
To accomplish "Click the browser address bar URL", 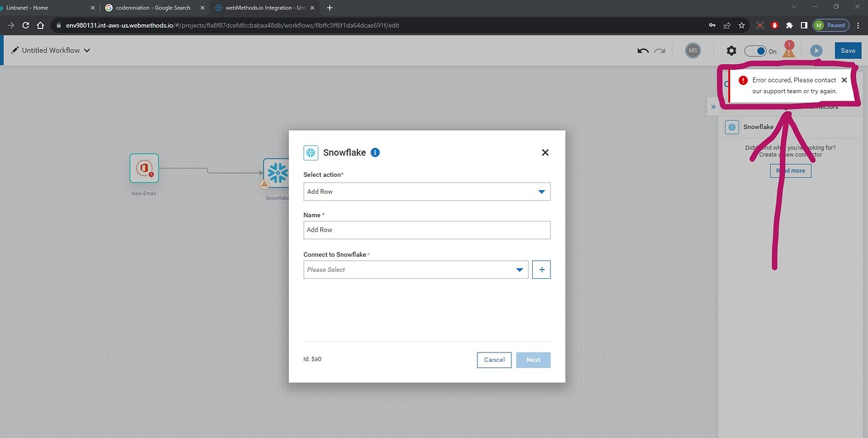I will pyautogui.click(x=233, y=26).
